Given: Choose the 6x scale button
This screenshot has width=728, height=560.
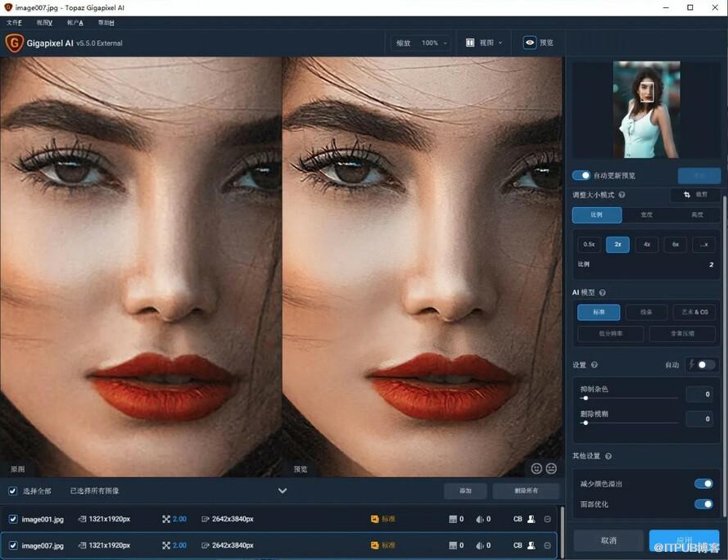Looking at the screenshot, I should point(676,245).
